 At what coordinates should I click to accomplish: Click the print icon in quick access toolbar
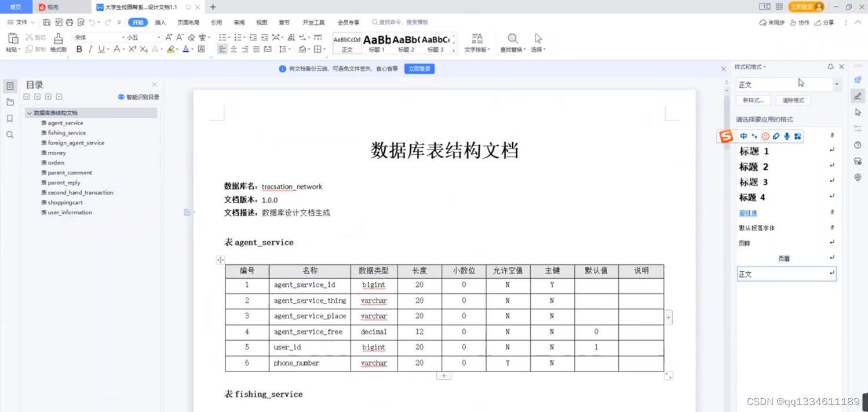point(69,22)
